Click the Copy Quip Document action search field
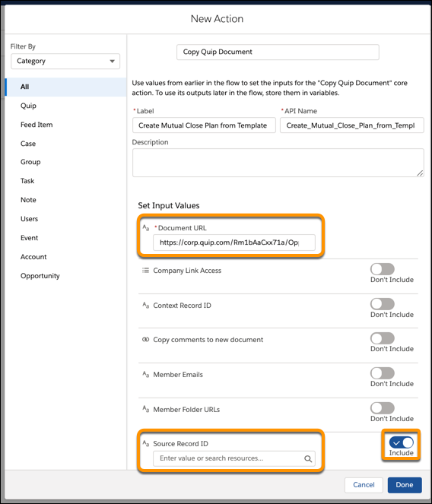This screenshot has height=504, width=432. (x=278, y=52)
